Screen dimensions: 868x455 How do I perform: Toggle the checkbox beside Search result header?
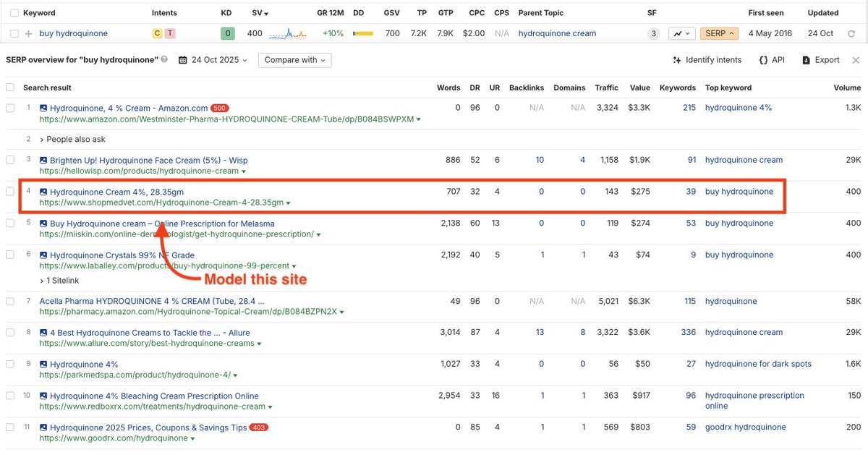10,88
